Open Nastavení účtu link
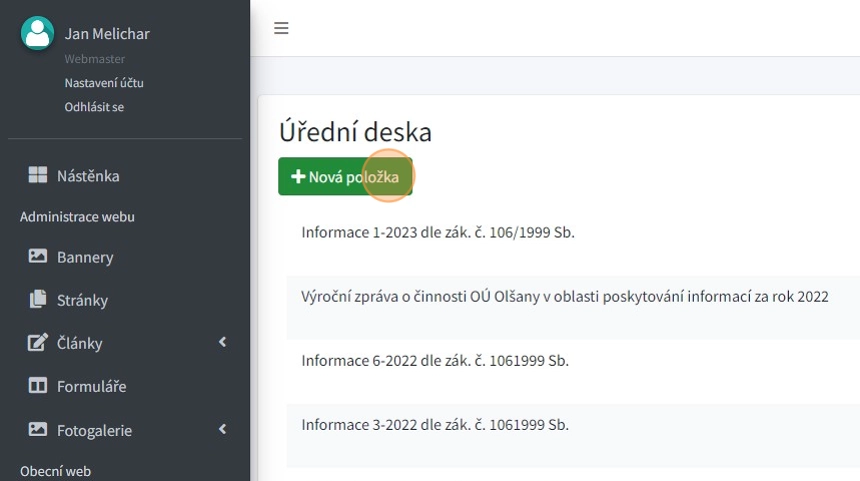The width and height of the screenshot is (860, 481). (104, 83)
